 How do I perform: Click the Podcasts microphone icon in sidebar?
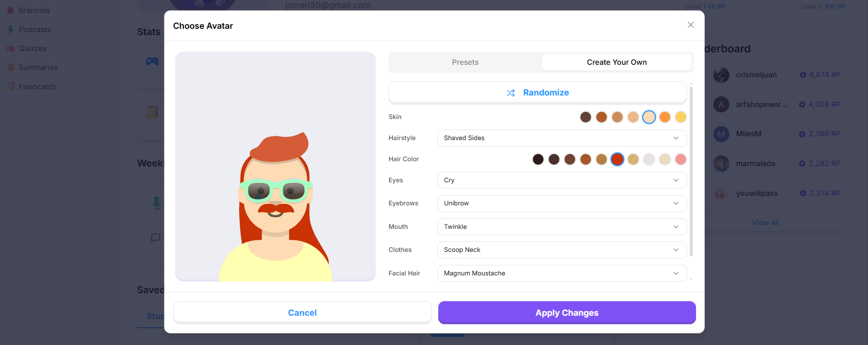pyautogui.click(x=11, y=29)
